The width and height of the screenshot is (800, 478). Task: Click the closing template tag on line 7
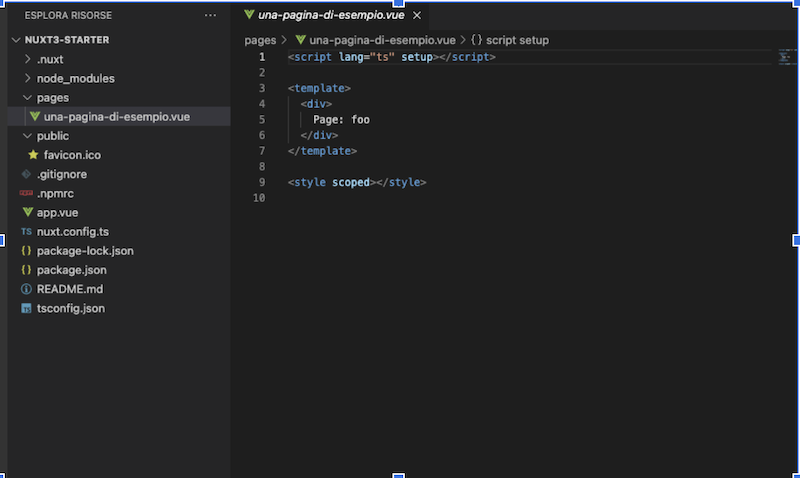tap(322, 151)
